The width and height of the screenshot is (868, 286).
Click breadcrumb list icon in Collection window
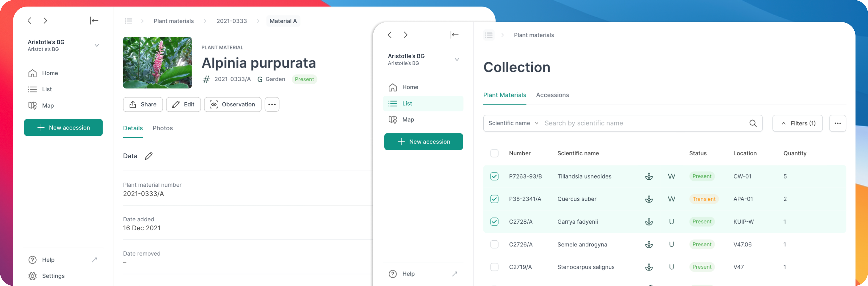coord(489,35)
